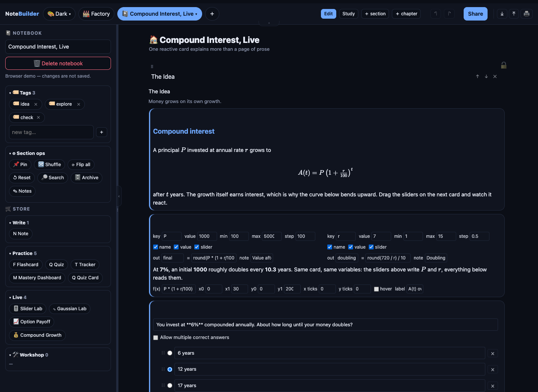Switch to Study mode

coord(349,14)
